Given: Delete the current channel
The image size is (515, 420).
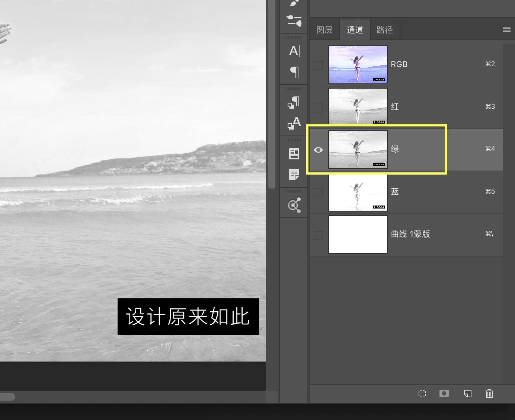Looking at the screenshot, I should 489,394.
